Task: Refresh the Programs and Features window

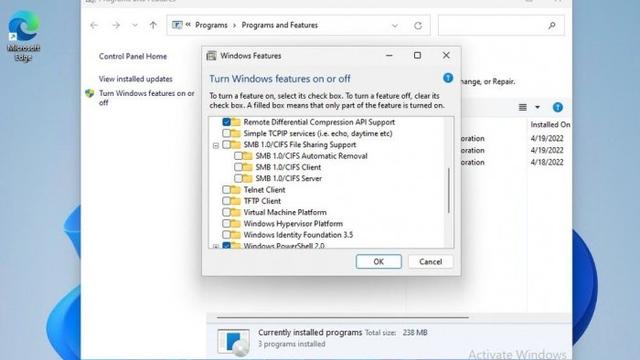Action: click(418, 25)
